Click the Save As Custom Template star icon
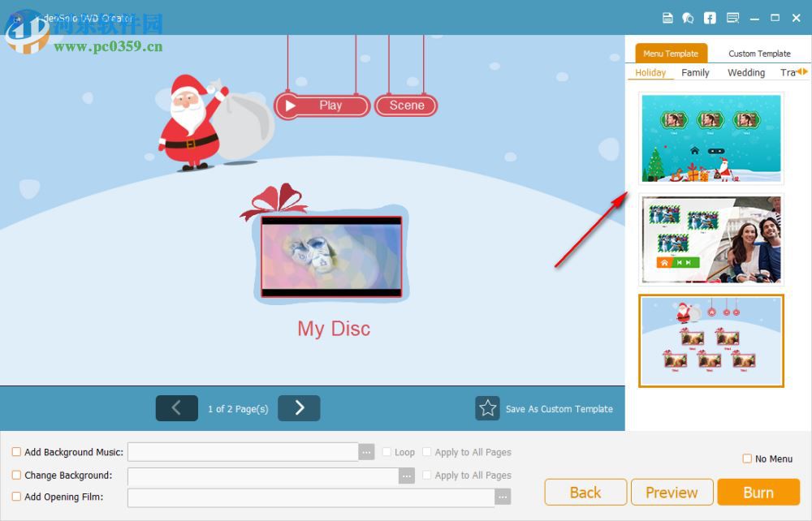Viewport: 812px width, 521px height. [488, 408]
